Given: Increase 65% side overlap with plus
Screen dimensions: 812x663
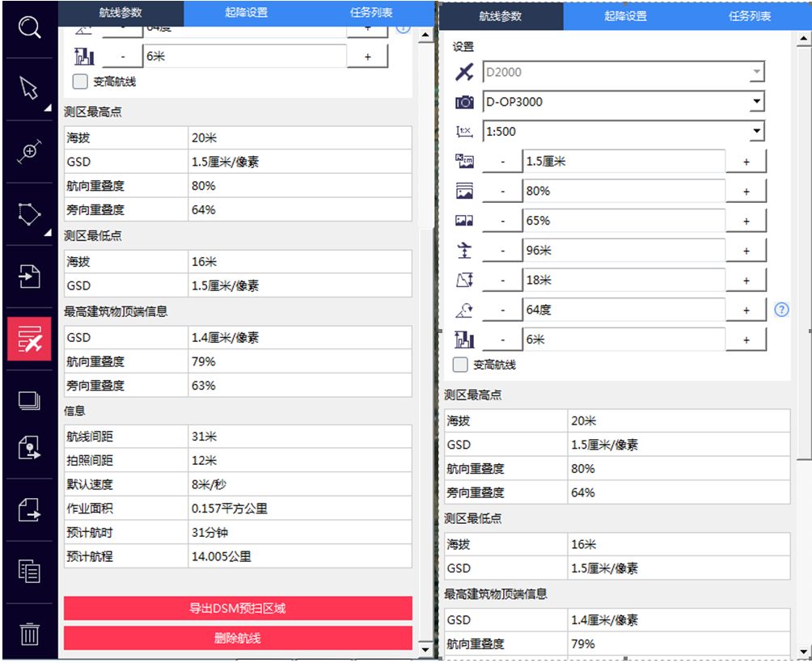Looking at the screenshot, I should [746, 221].
